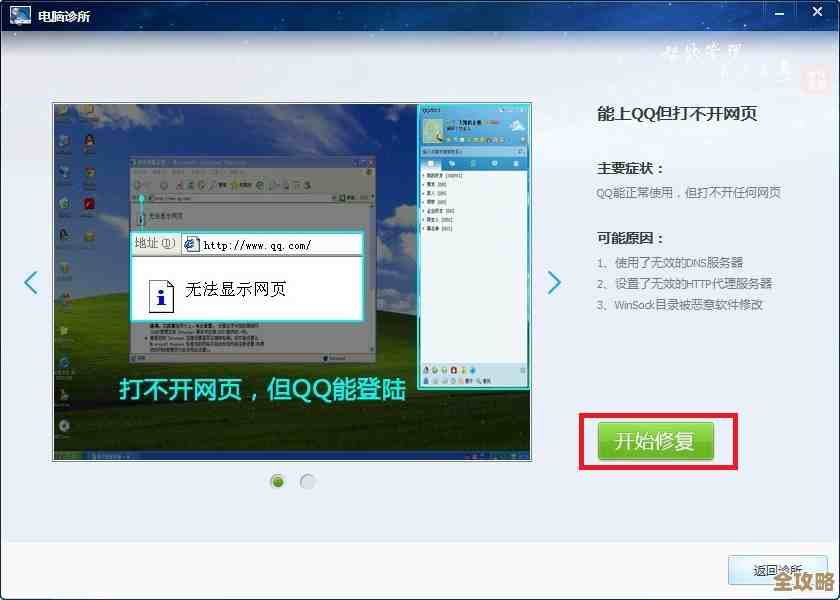Click the IE Back button in the demo screenshot
The width and height of the screenshot is (840, 600).
click(138, 184)
